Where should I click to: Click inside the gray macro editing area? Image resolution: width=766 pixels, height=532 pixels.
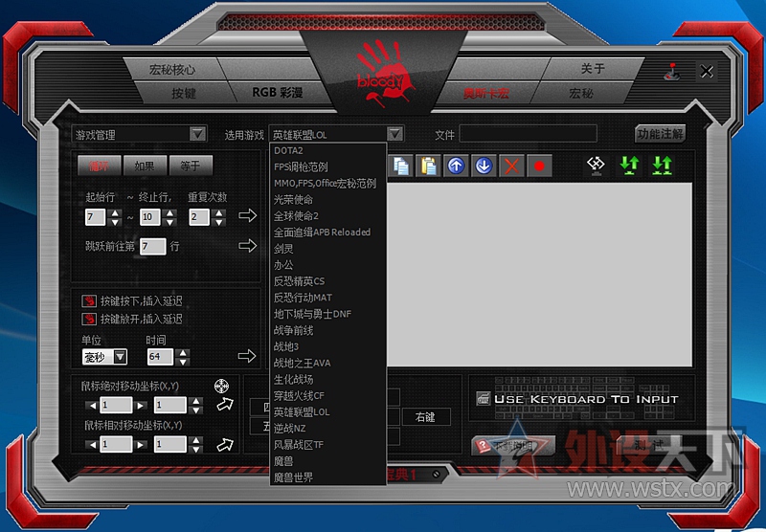pos(539,275)
